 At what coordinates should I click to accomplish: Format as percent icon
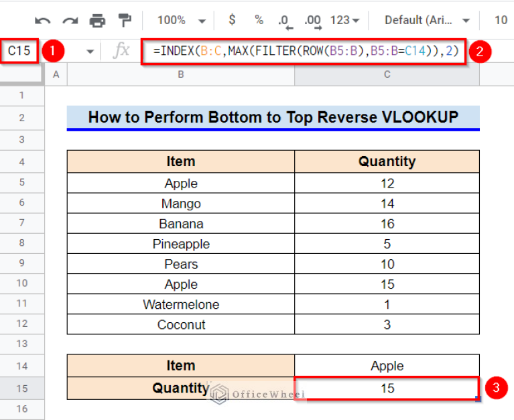[x=259, y=20]
